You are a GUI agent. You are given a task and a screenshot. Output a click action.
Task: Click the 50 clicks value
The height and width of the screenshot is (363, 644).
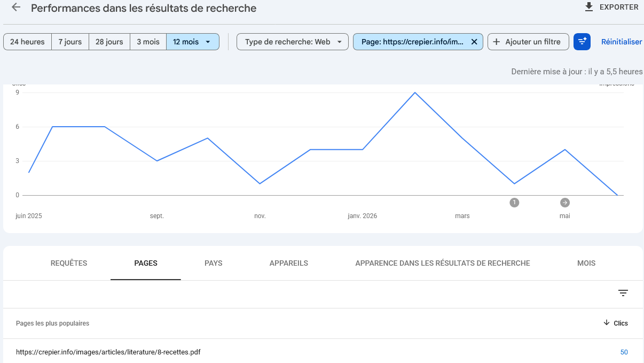coord(624,352)
